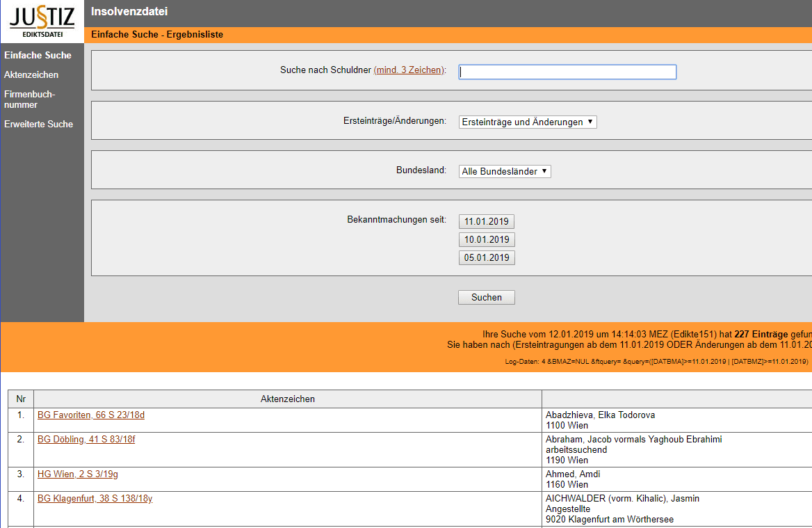Select the 11.01.2019 date button
Screen dimensions: 812x528
click(487, 222)
